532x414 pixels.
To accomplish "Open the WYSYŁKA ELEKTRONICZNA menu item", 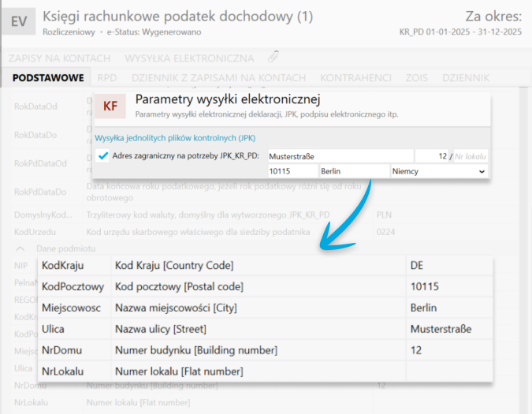I will pos(189,58).
